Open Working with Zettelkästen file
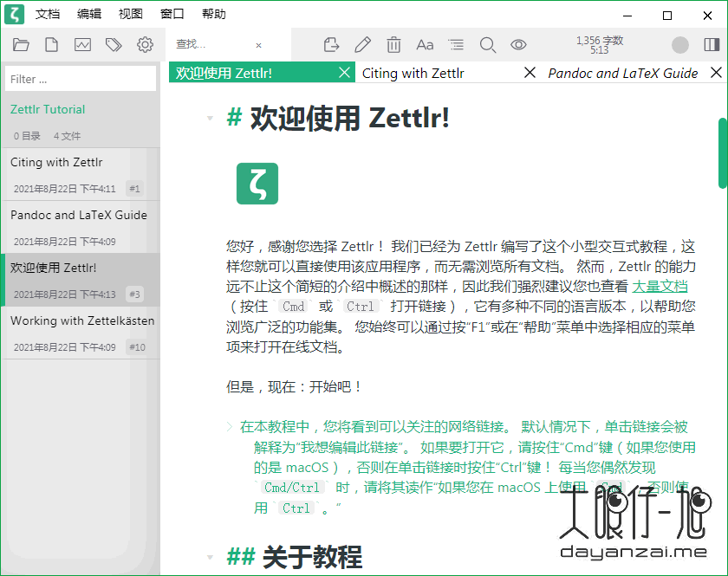 81,333
